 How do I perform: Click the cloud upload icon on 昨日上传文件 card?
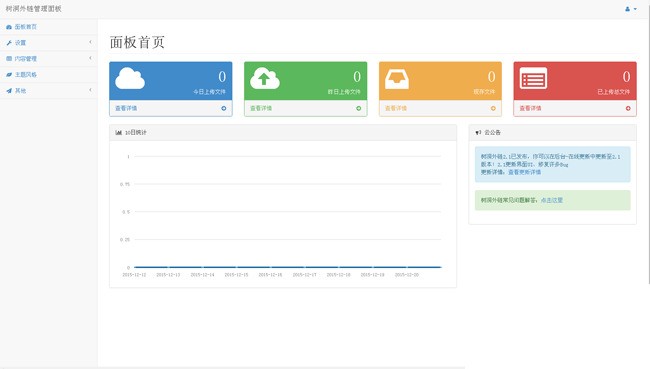265,78
